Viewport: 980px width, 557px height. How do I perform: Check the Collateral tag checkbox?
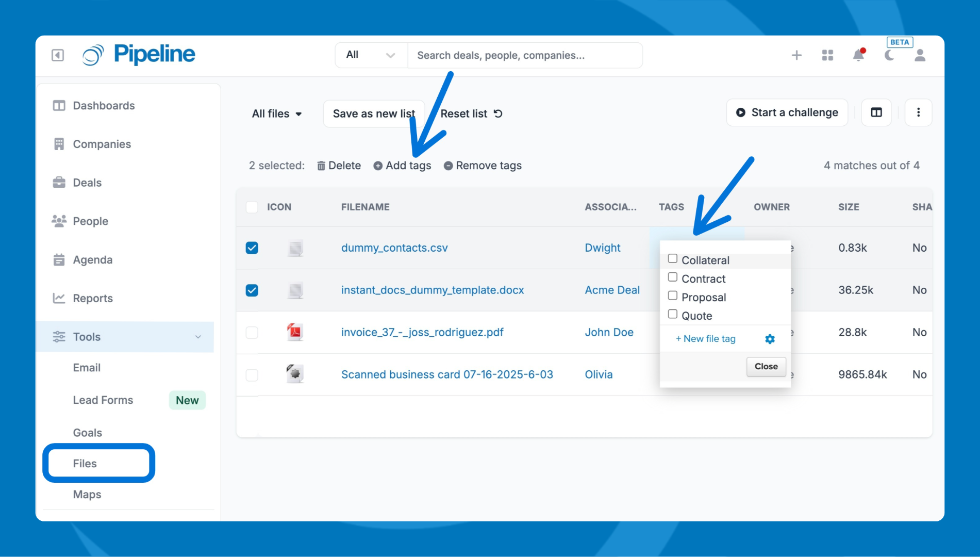tap(673, 259)
